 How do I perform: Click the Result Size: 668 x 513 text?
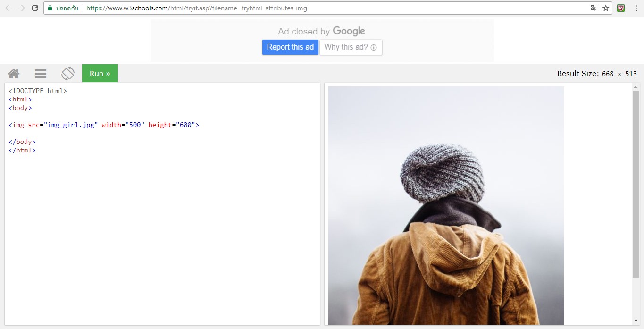[597, 74]
